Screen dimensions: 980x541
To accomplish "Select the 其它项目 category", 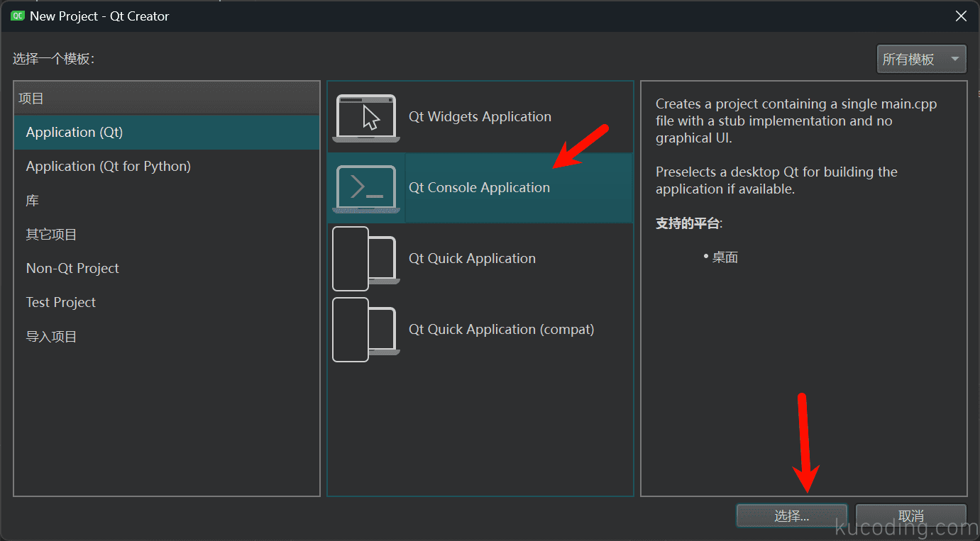I will pyautogui.click(x=167, y=235).
